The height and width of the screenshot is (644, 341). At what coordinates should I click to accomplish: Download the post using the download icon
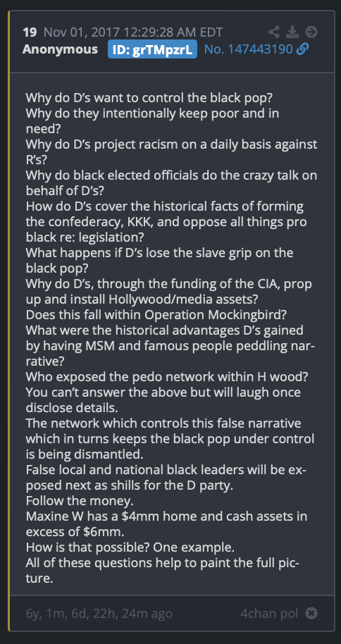coord(292,32)
